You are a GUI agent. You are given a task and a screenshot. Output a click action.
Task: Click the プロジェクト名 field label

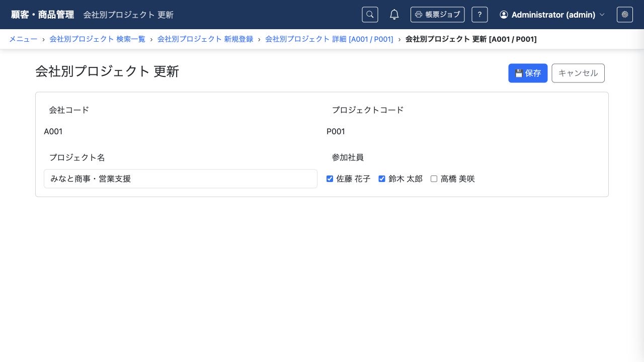[77, 157]
